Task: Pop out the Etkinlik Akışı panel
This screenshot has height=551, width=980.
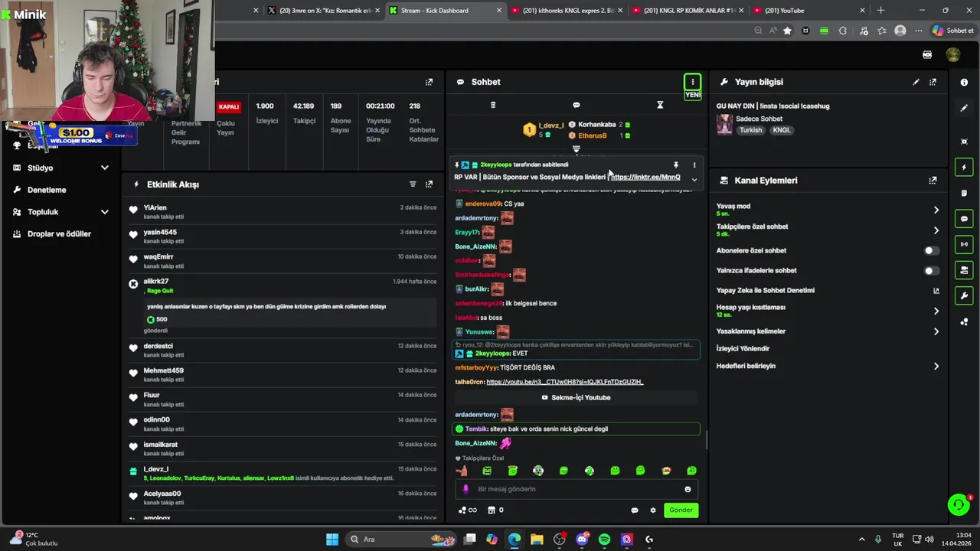Action: [x=429, y=184]
